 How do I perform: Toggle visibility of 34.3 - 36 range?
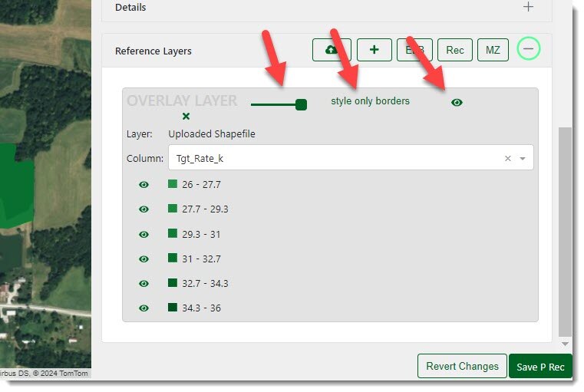coord(144,308)
